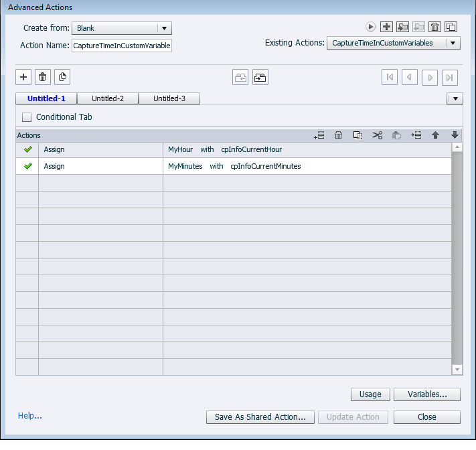Click the Import shared action icon

402,27
